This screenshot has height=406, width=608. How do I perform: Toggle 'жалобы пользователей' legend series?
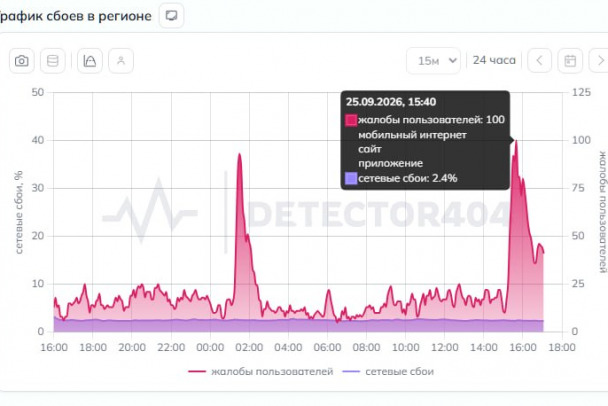[261, 371]
